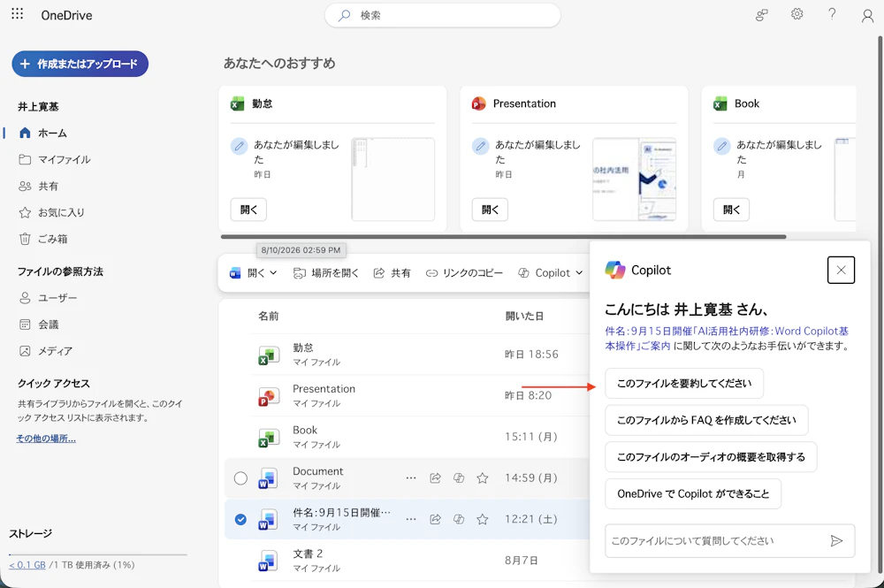Image resolution: width=884 pixels, height=588 pixels.
Task: Choose このファイルを要約してください suggestion
Action: click(684, 384)
